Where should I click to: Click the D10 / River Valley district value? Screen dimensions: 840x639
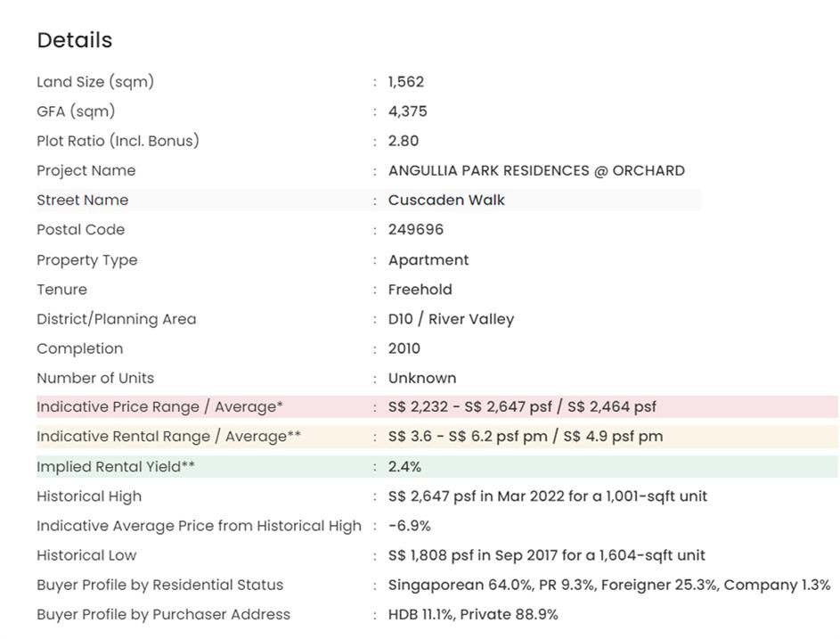[x=451, y=319]
